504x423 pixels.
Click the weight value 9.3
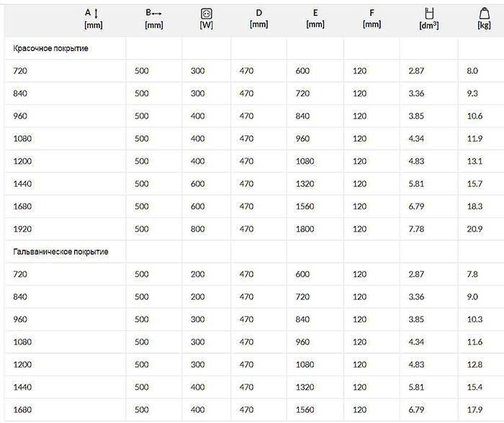point(472,94)
